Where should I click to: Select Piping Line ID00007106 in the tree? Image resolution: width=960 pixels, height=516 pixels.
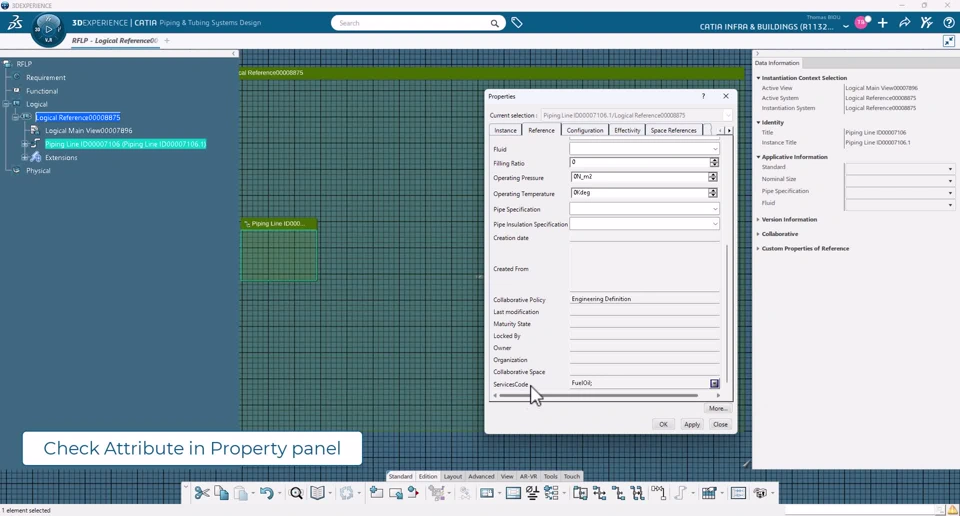pyautogui.click(x=126, y=144)
